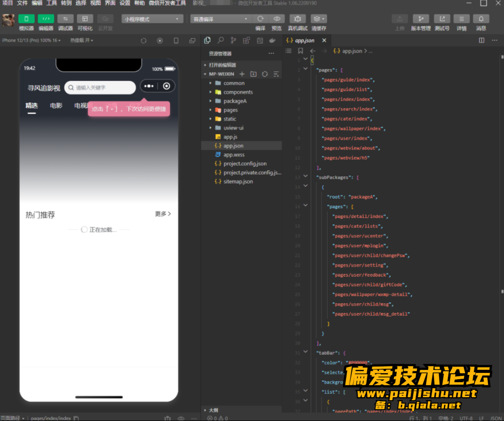This screenshot has height=421, width=504.
Task: Open 版本管理 version control
Action: click(421, 19)
